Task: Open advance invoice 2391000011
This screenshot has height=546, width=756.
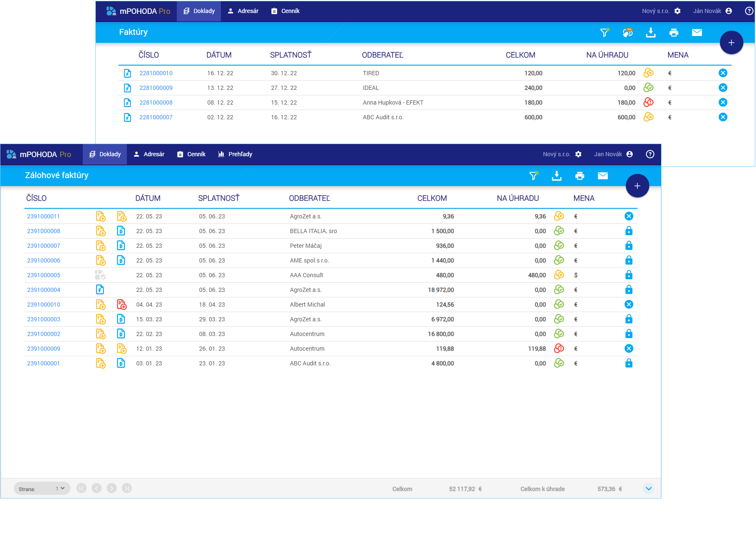Action: tap(44, 216)
